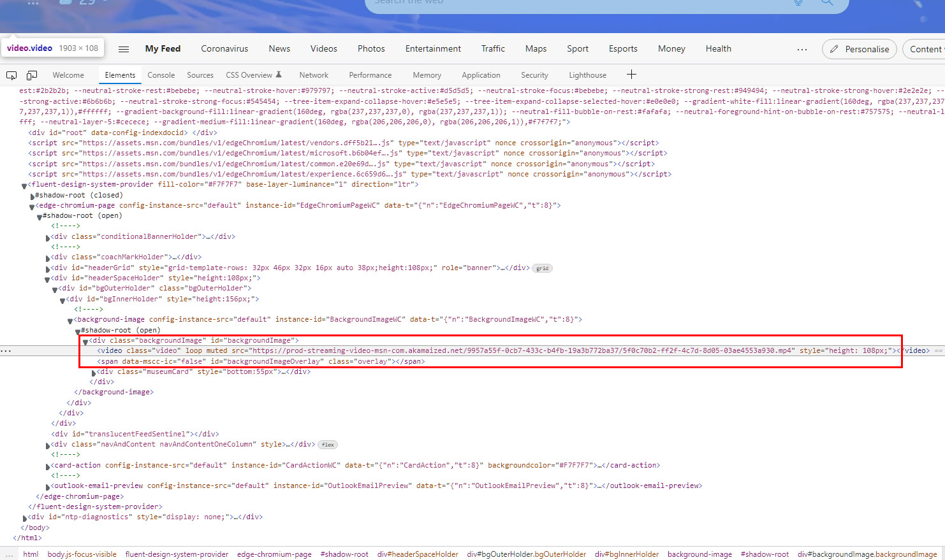Screen dimensions: 945x560
Task: Open the Performance tab
Action: [x=370, y=75]
